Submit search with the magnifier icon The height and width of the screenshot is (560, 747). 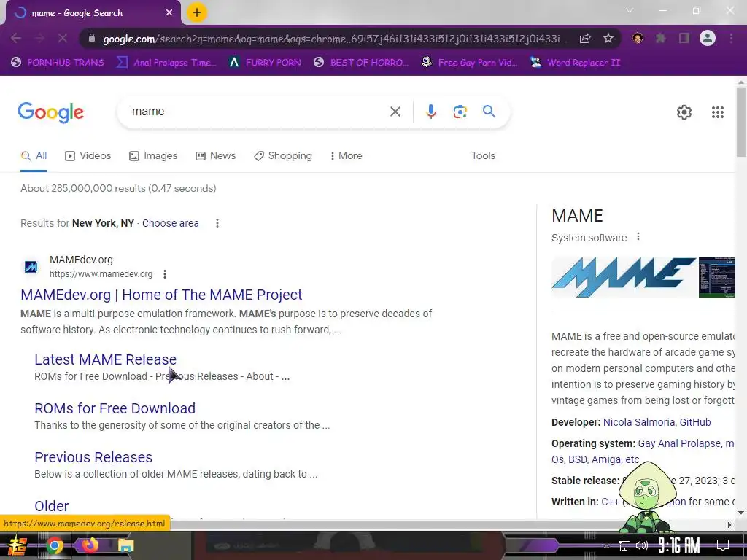(x=489, y=112)
